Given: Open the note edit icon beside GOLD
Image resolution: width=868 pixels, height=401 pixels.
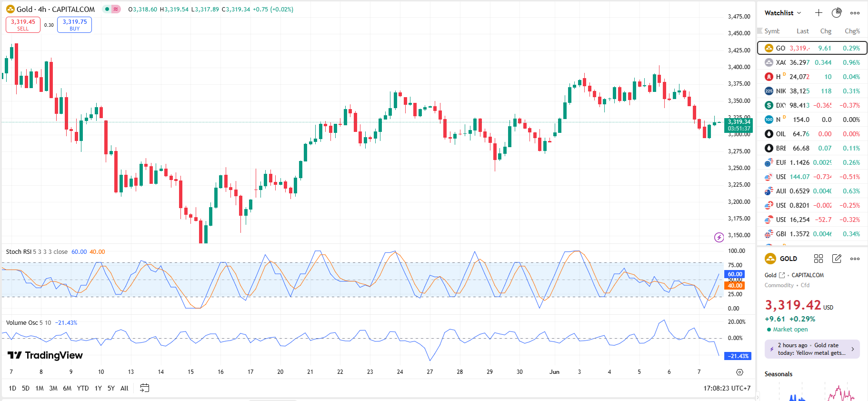Looking at the screenshot, I should (x=837, y=259).
